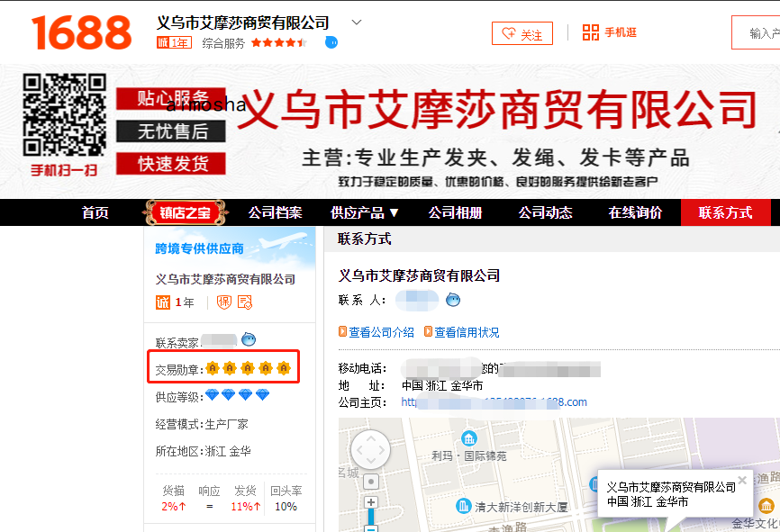This screenshot has width=780, height=532.
Task: Select 联系方式 navigation tab
Action: click(x=725, y=212)
